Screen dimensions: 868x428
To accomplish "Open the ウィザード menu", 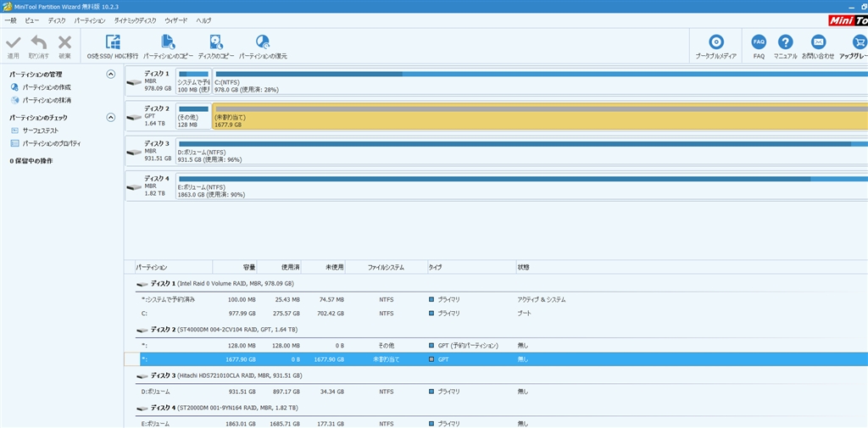I will coord(176,19).
